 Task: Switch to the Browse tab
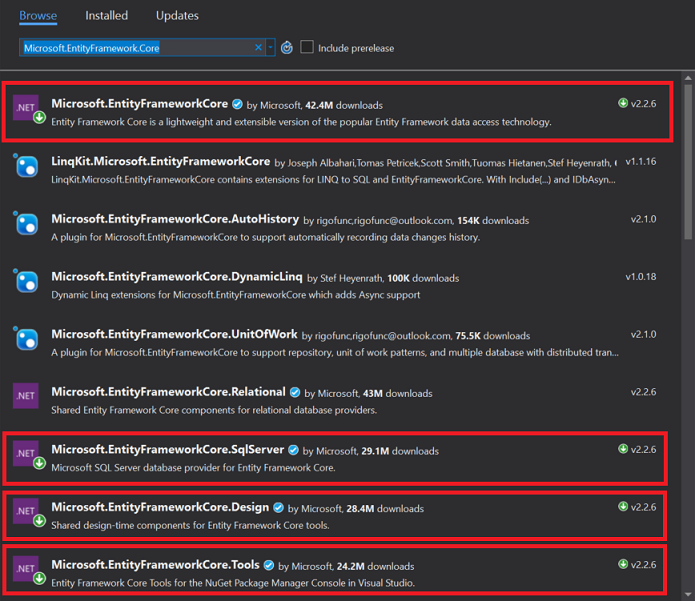[x=38, y=16]
